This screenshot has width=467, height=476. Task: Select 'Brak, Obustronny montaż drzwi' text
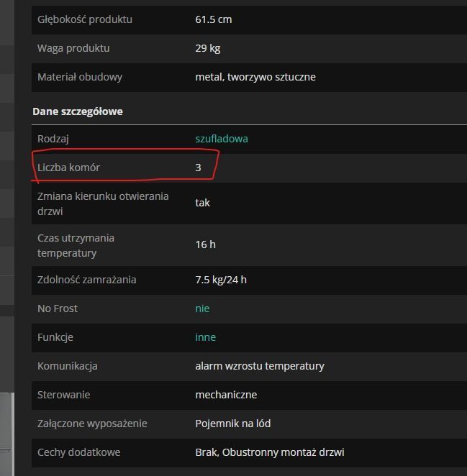point(269,452)
